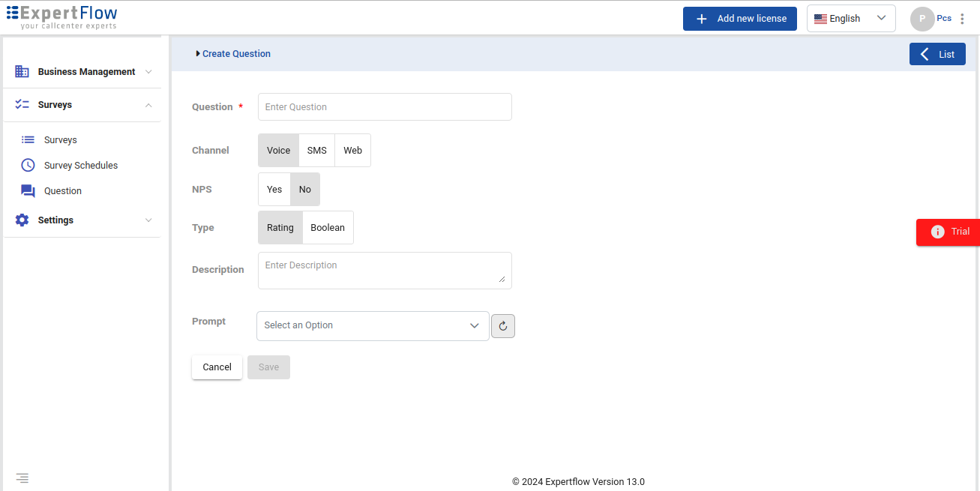Open the Prompt select dropdown
The image size is (980, 491).
373,326
